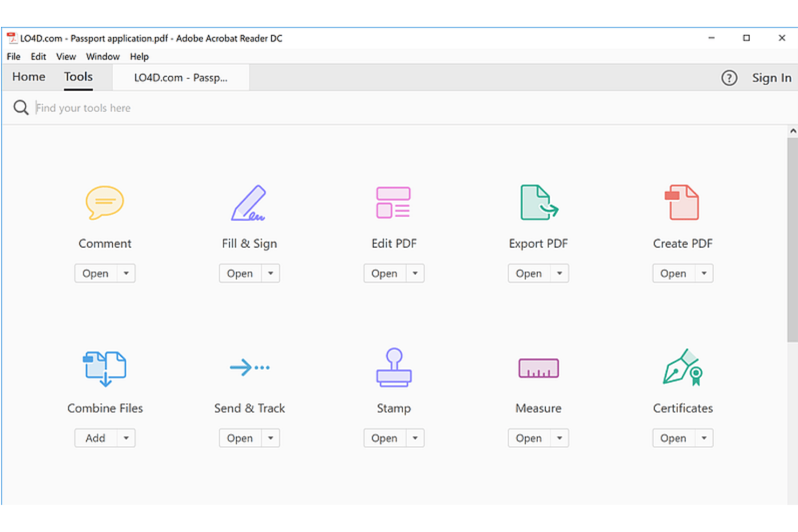This screenshot has width=798, height=532.
Task: Click Open button under Comment
Action: click(x=96, y=273)
